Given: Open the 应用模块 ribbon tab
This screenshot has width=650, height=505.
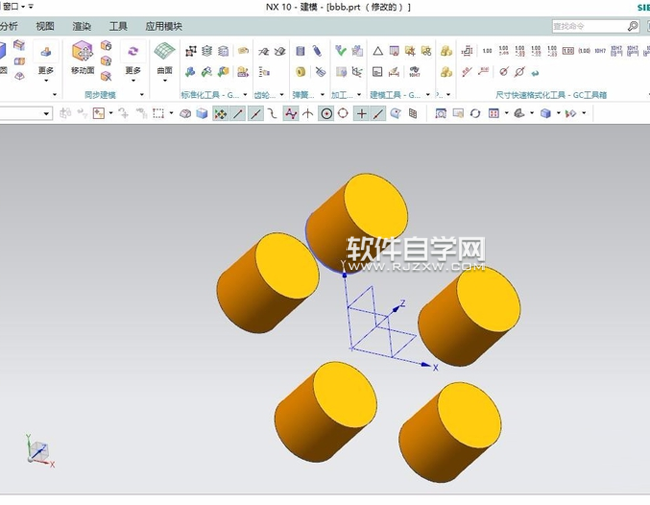Looking at the screenshot, I should [x=164, y=26].
